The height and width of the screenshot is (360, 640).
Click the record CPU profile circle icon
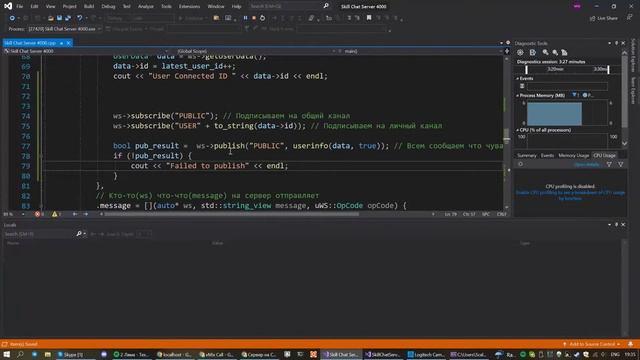[520, 164]
